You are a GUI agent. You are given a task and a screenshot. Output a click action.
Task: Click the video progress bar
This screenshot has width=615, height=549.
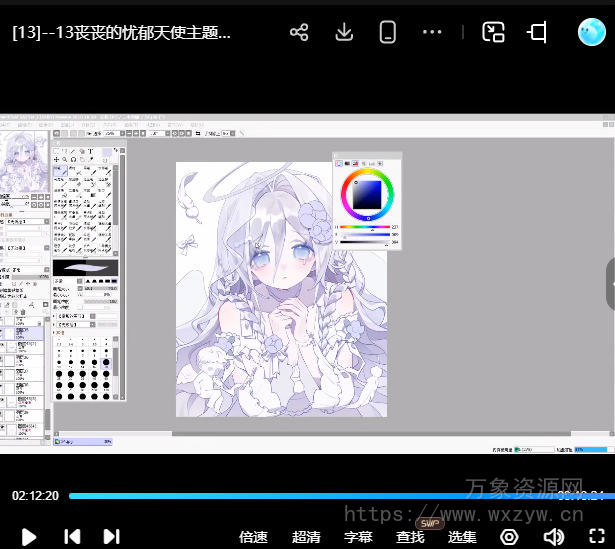300,495
